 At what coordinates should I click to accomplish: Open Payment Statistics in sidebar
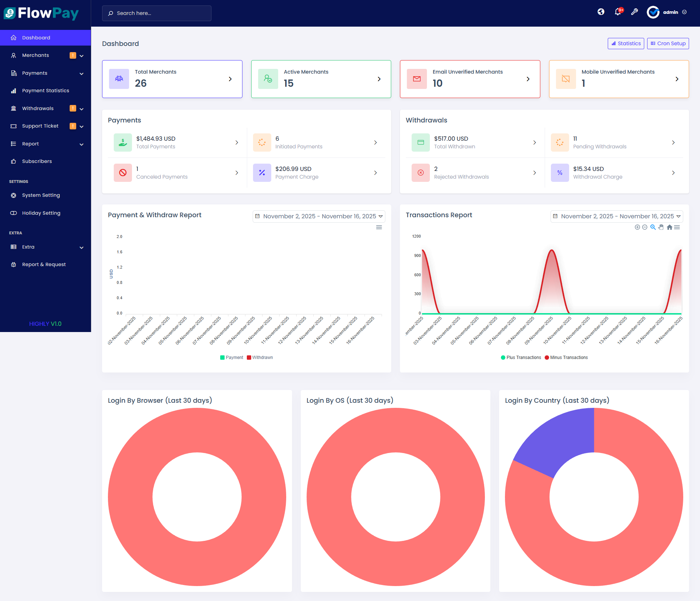coord(46,91)
